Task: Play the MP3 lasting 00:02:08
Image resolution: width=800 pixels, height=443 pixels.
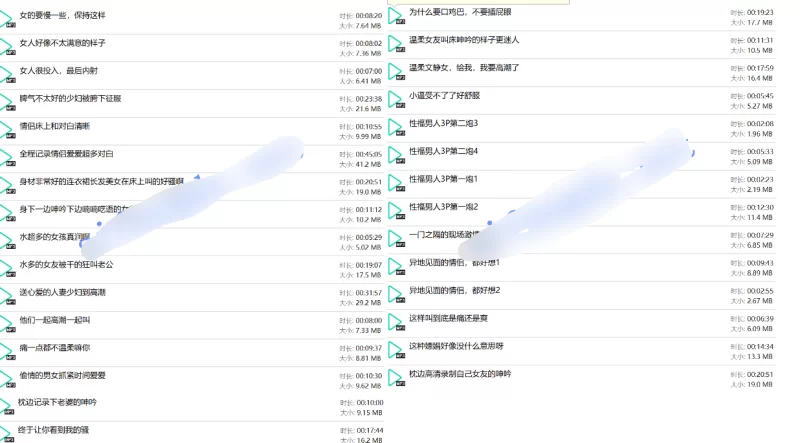Action: (x=396, y=127)
